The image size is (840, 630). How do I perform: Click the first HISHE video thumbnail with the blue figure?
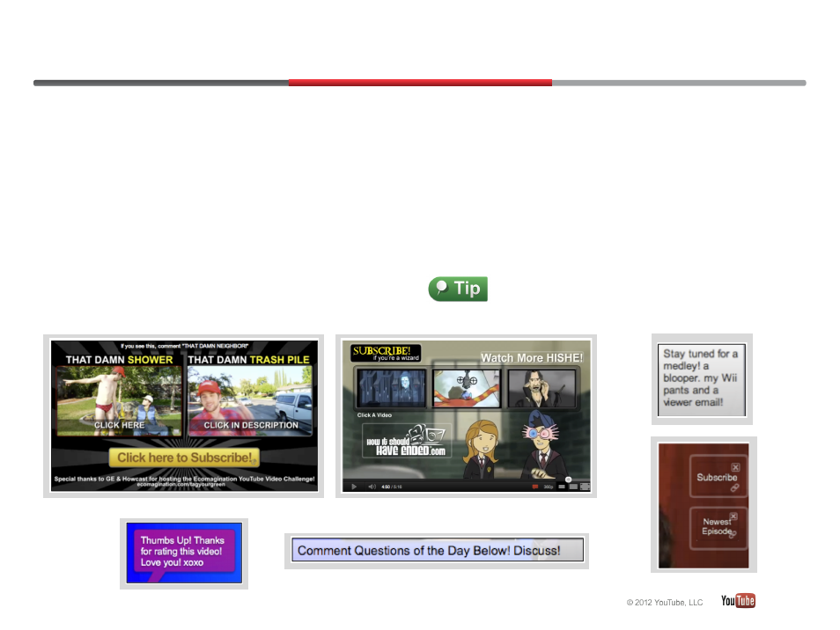click(391, 389)
